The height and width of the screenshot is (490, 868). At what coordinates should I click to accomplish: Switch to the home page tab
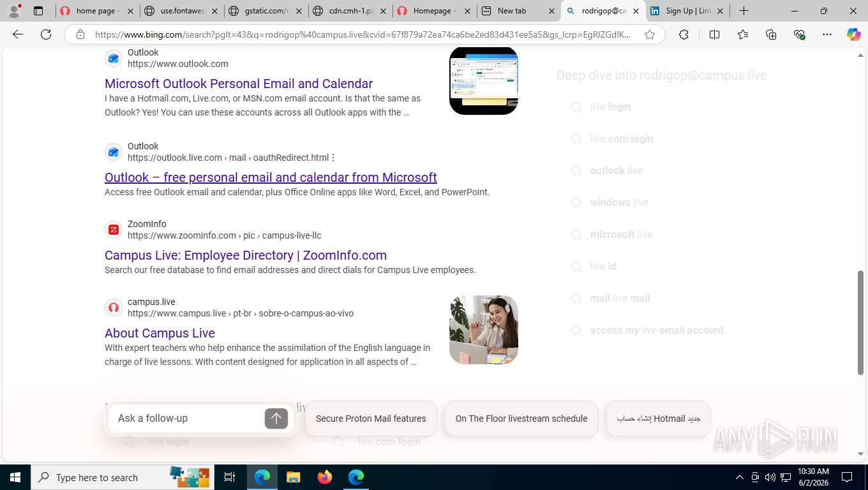[96, 11]
